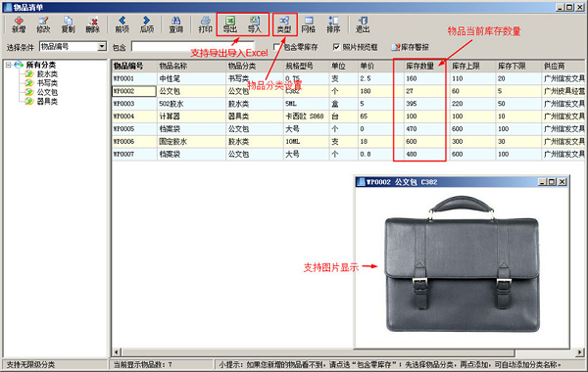This screenshot has height=372, width=588.
Task: Select row WP0001 in the item table
Action: coord(348,78)
